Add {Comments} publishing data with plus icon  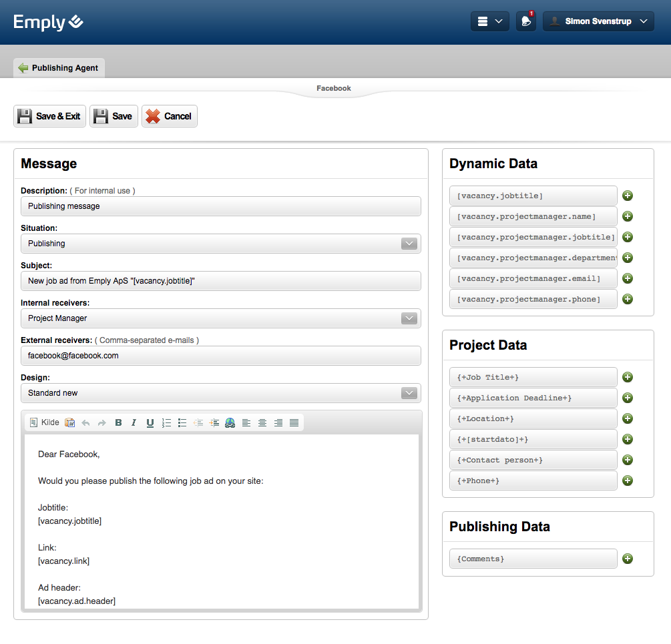click(628, 559)
